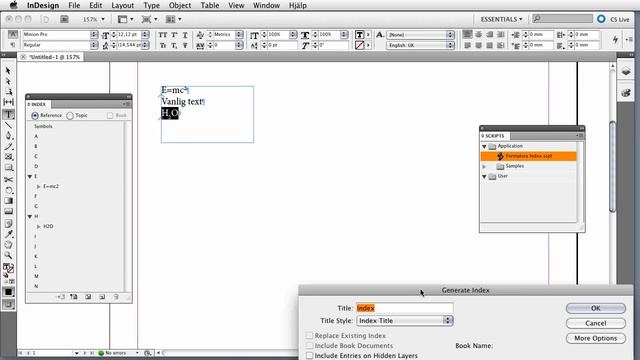
Task: Toggle Include Book Documents checkbox
Action: coord(309,346)
